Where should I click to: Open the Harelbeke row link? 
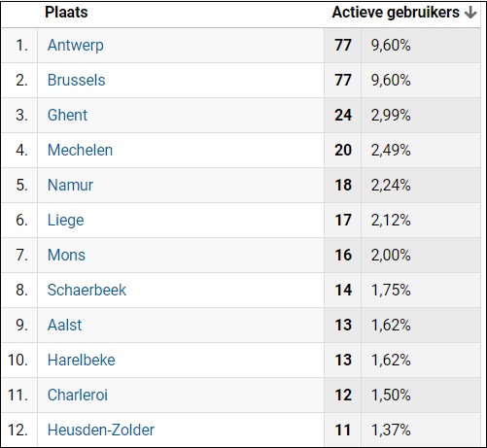click(82, 360)
